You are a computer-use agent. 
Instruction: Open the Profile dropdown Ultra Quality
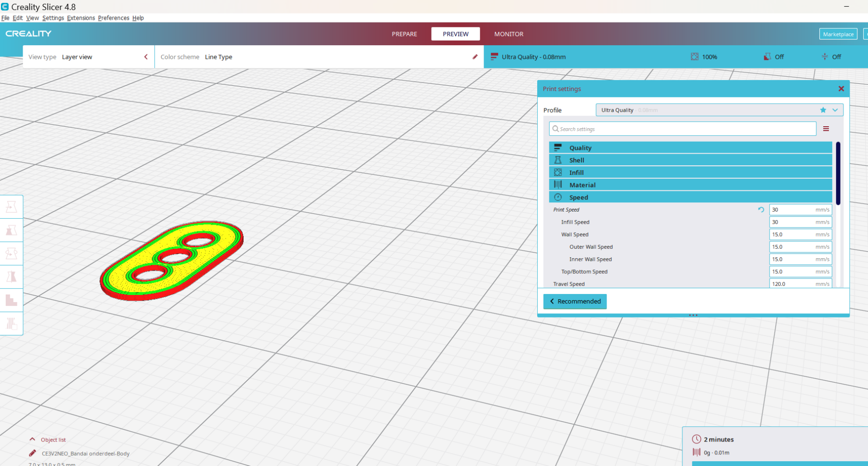719,110
